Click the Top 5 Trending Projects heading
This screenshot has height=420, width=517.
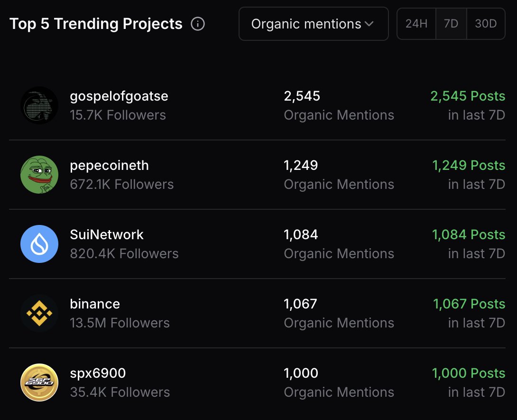[x=96, y=24]
